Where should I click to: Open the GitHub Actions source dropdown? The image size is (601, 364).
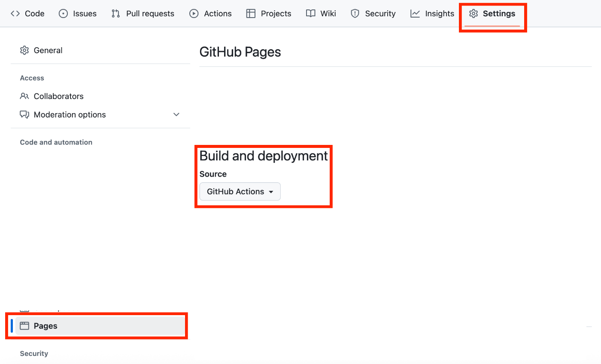(x=240, y=192)
